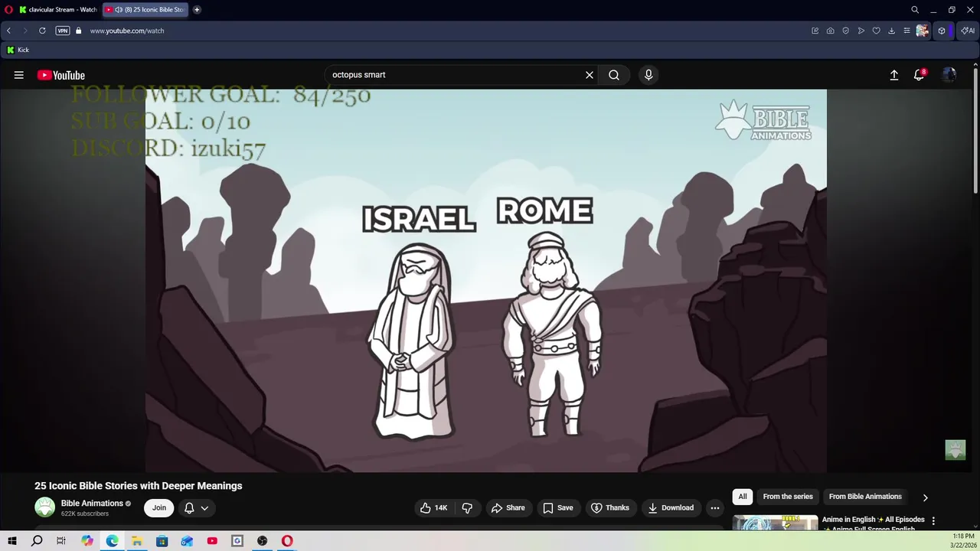
Task: Open the browser edit/notes pencil icon
Action: [x=815, y=31]
